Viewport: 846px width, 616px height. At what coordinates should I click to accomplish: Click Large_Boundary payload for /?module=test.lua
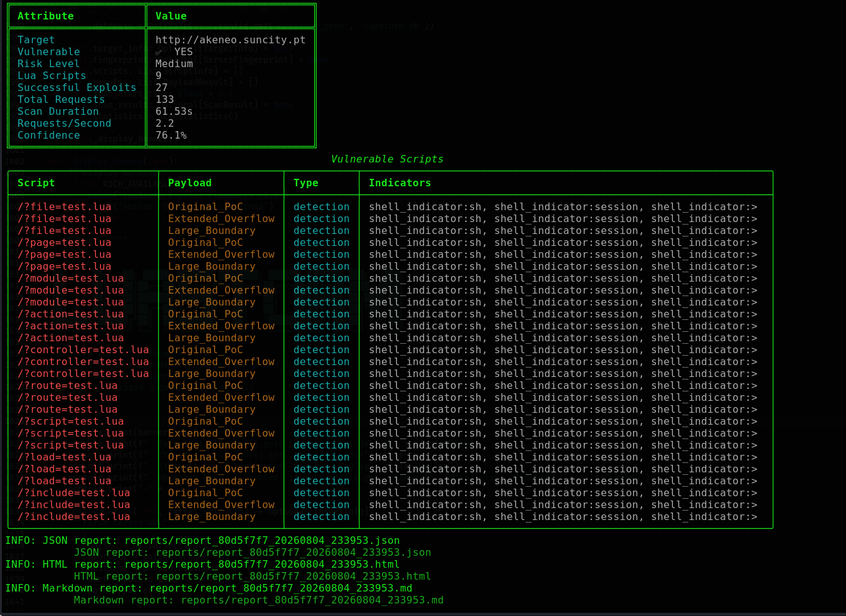click(211, 302)
